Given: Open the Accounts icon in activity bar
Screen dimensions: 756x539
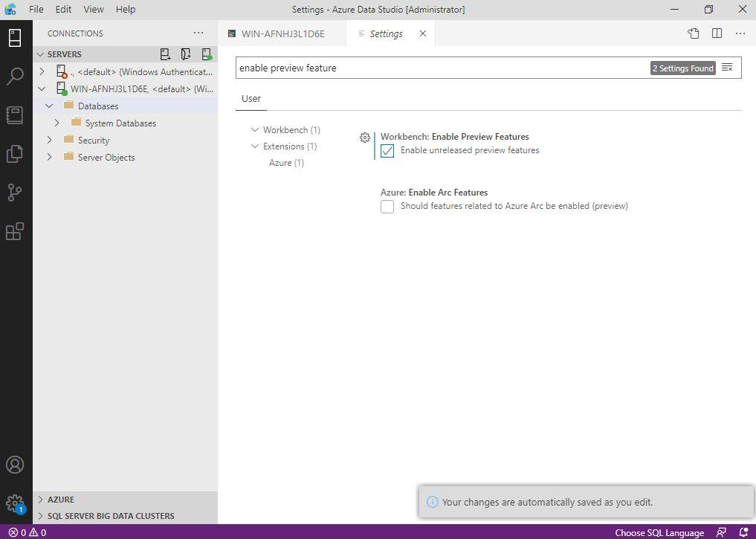Looking at the screenshot, I should point(15,465).
